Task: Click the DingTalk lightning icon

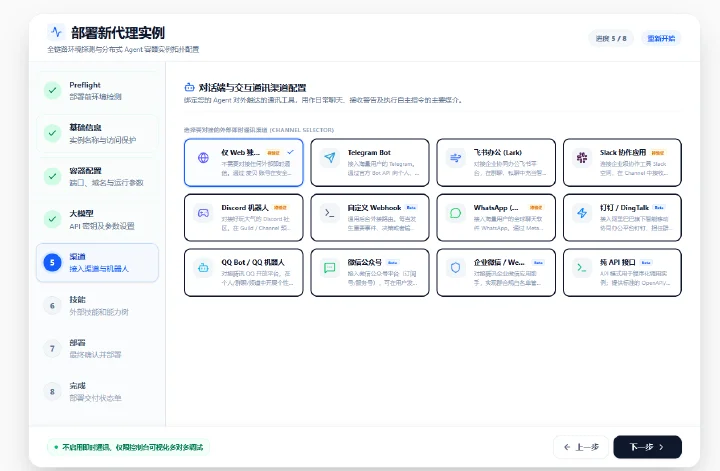Action: point(582,213)
